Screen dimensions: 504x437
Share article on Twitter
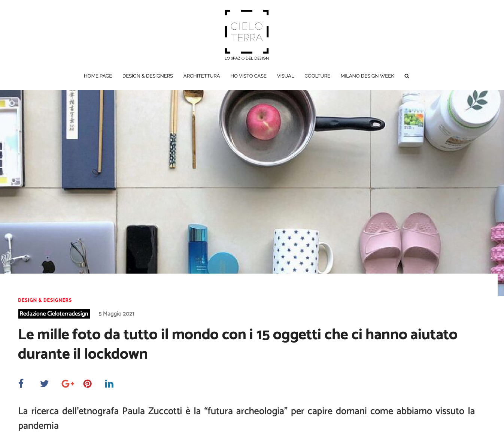(44, 384)
